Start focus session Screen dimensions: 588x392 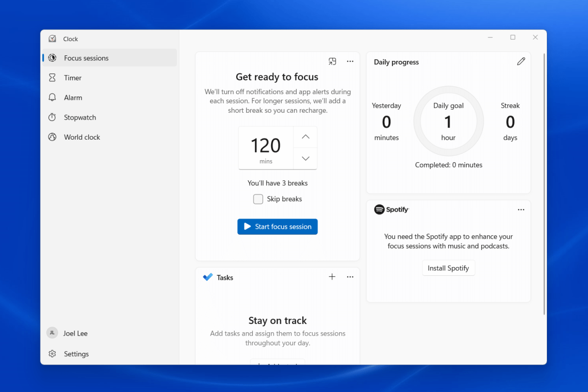pyautogui.click(x=277, y=226)
